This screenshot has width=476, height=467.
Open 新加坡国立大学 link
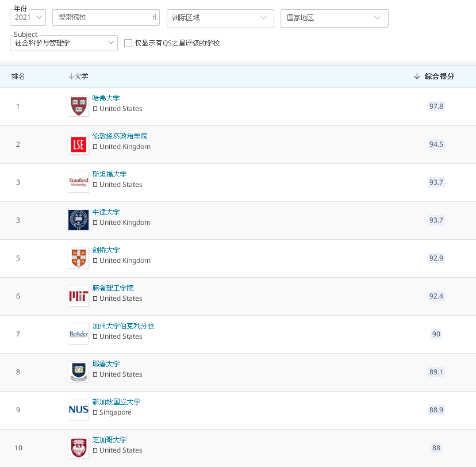[x=116, y=401]
